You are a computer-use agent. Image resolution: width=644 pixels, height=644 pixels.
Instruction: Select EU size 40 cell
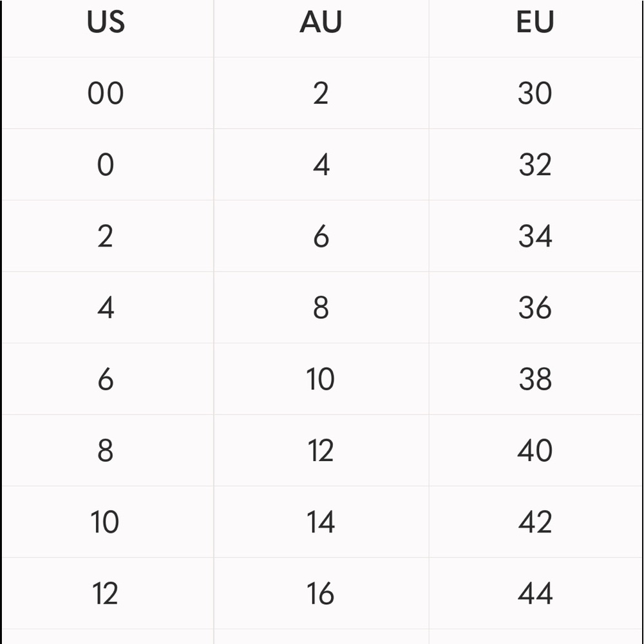535,451
